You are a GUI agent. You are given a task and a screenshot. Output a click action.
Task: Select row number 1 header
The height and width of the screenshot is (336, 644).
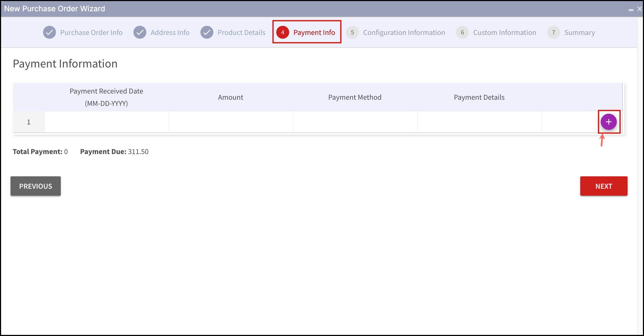click(29, 122)
